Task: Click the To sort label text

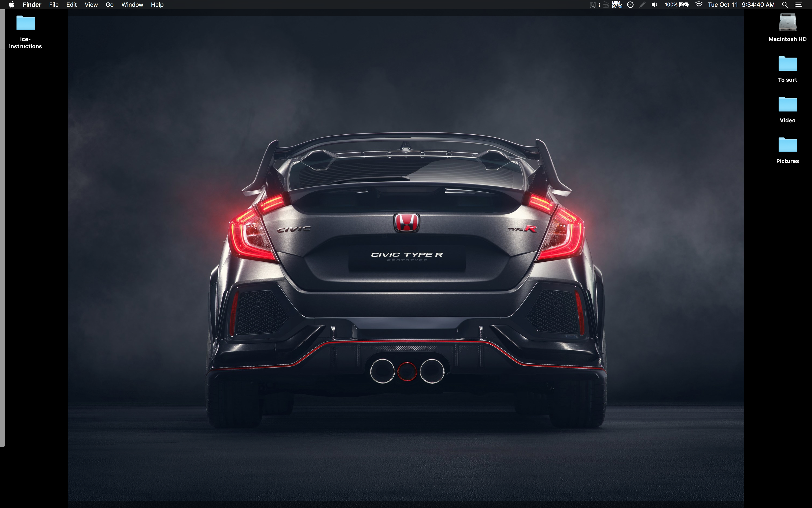Action: [787, 80]
